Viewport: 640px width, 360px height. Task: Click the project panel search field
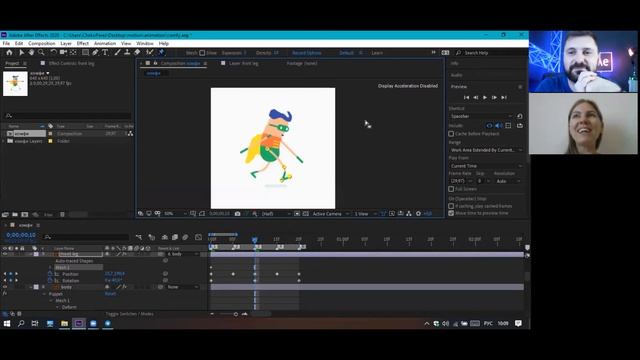tap(67, 116)
